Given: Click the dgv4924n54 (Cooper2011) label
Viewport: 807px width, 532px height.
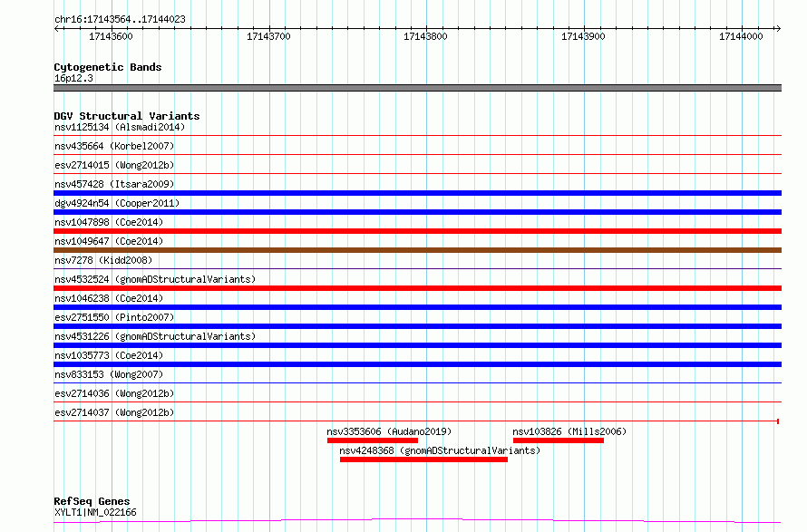Looking at the screenshot, I should pos(117,203).
